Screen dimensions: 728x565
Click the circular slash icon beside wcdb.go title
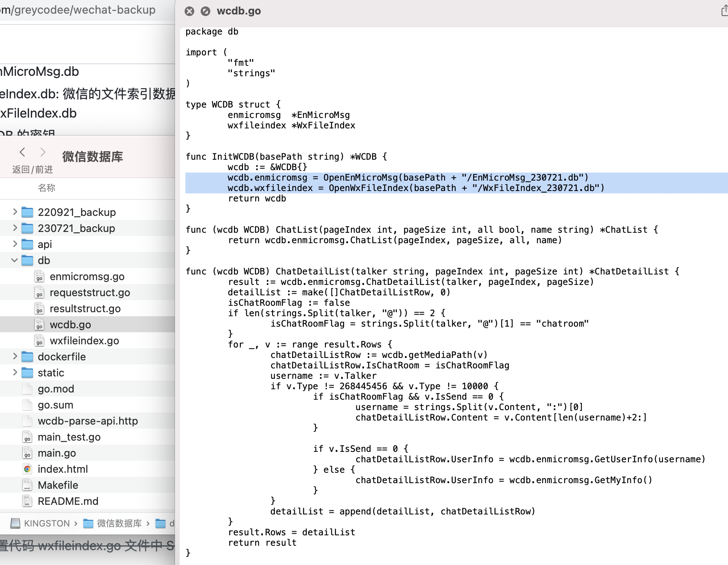(x=205, y=11)
